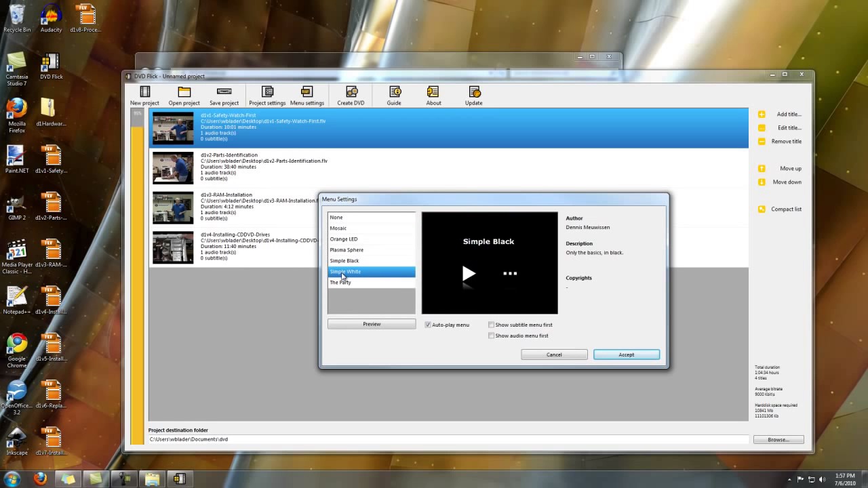Start a New project
This screenshot has height=488, width=868.
(144, 95)
